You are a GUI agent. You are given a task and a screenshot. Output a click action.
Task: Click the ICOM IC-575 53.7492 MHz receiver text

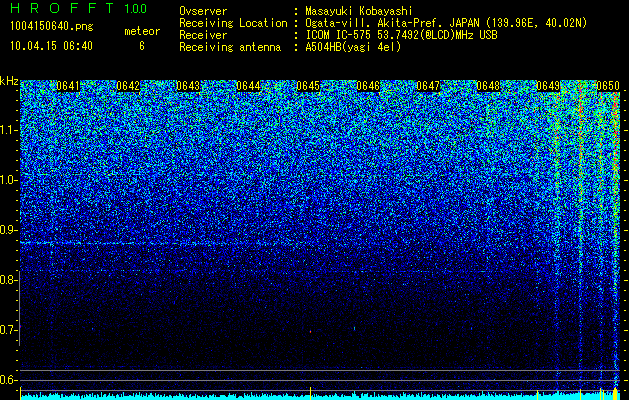(401, 35)
